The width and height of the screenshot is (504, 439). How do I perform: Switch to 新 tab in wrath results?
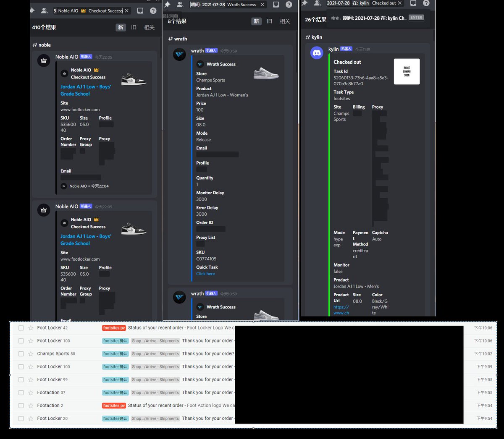pyautogui.click(x=257, y=21)
